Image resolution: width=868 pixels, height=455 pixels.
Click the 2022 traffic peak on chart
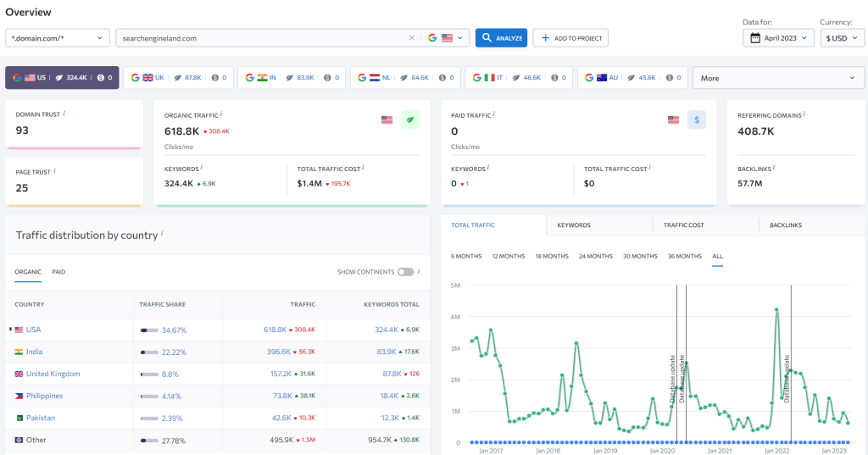click(x=776, y=310)
